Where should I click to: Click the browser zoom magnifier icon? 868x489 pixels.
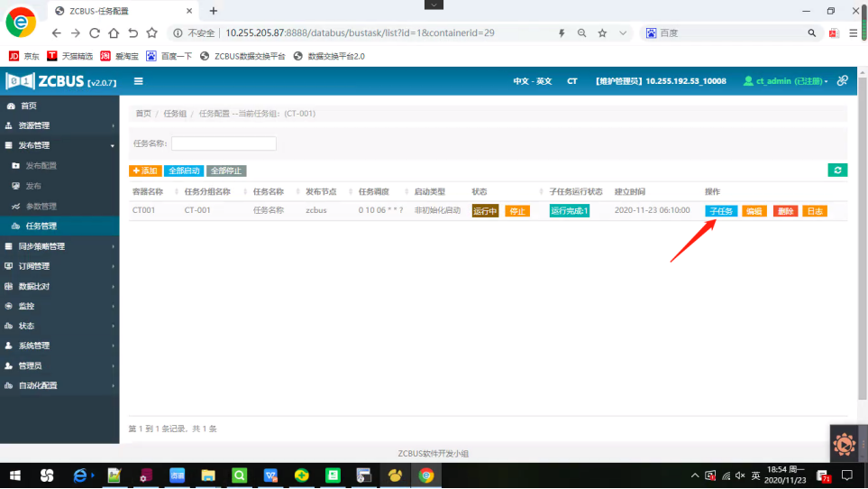pyautogui.click(x=581, y=32)
